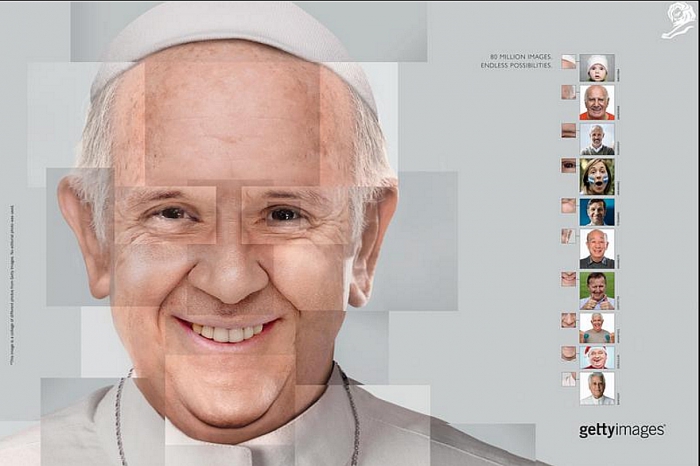The height and width of the screenshot is (466, 700).
Task: Click the ear crop beside dark-jacket man
Action: 569,236
